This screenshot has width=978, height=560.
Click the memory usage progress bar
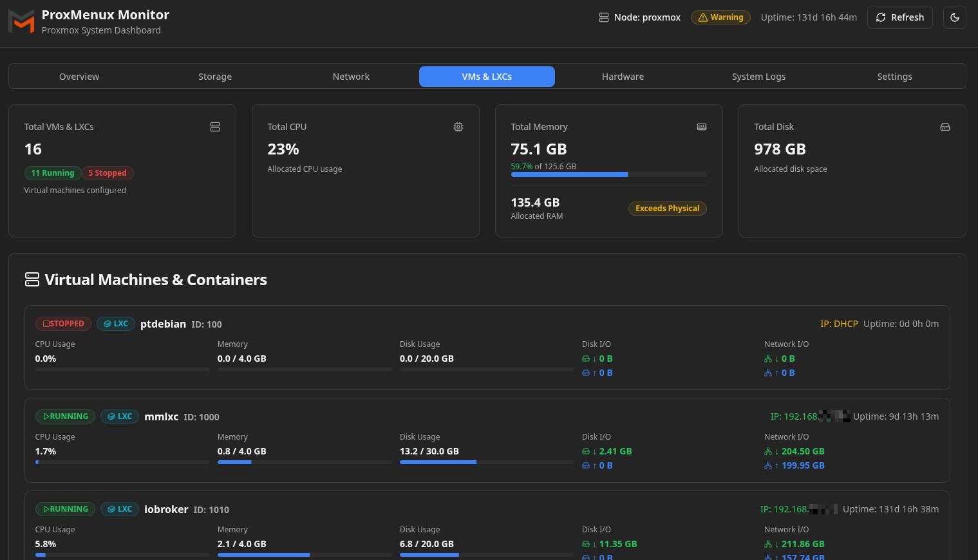[x=608, y=174]
